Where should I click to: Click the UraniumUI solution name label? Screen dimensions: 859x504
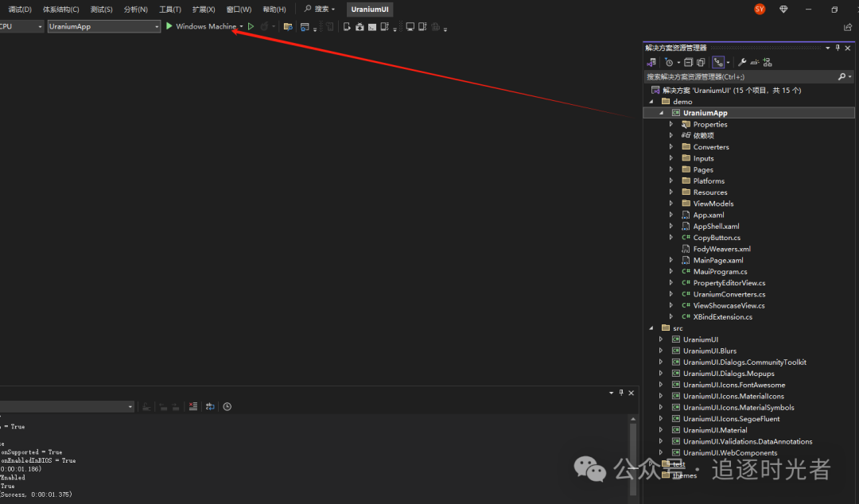pos(370,10)
